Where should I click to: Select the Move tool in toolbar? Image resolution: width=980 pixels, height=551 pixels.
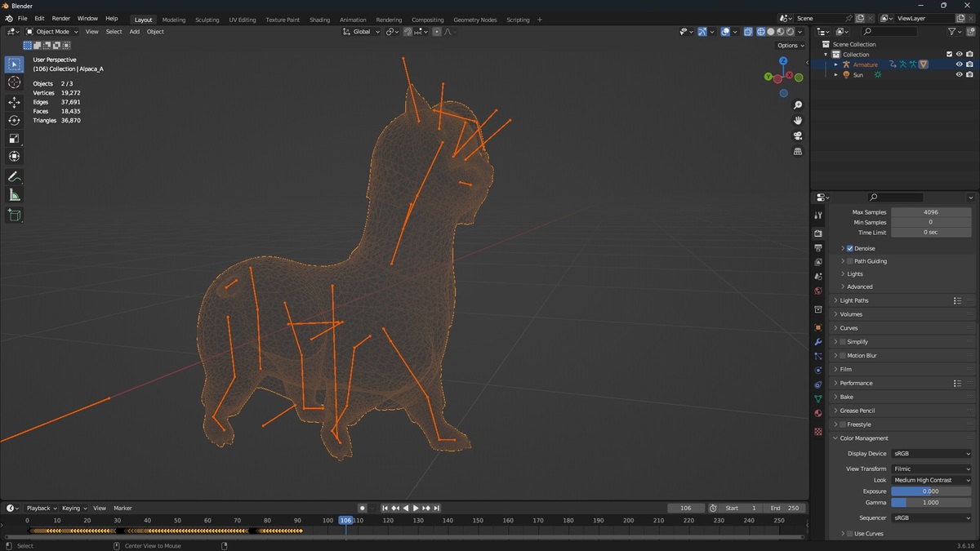[x=14, y=102]
